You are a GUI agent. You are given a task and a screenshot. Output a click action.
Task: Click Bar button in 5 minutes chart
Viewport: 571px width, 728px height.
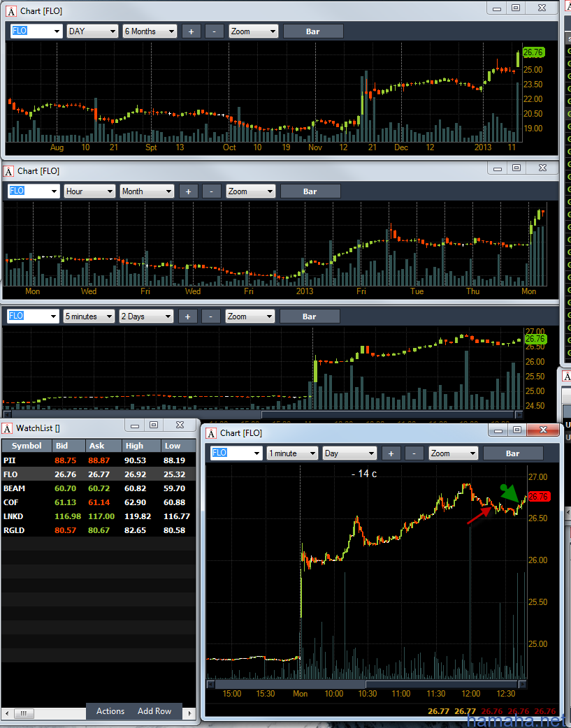tap(310, 316)
